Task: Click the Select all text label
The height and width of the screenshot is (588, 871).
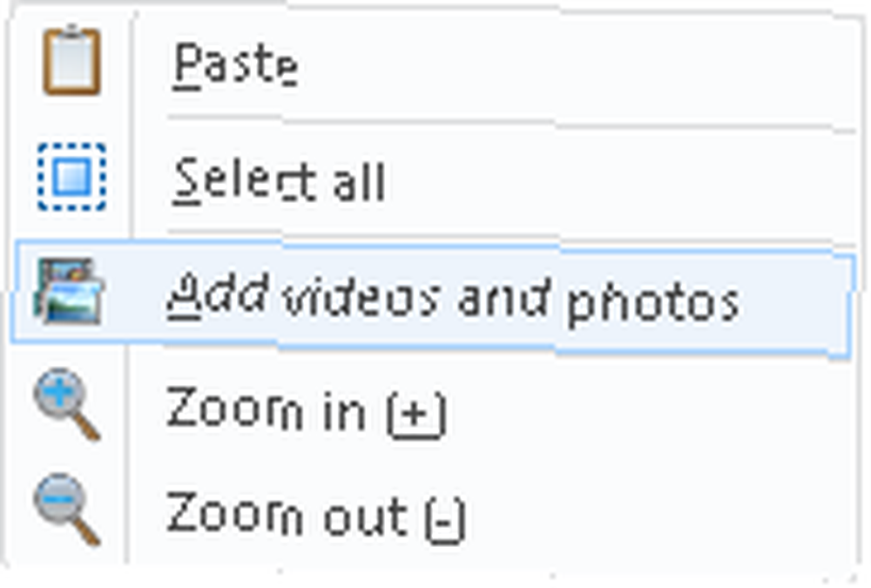Action: pyautogui.click(x=279, y=180)
